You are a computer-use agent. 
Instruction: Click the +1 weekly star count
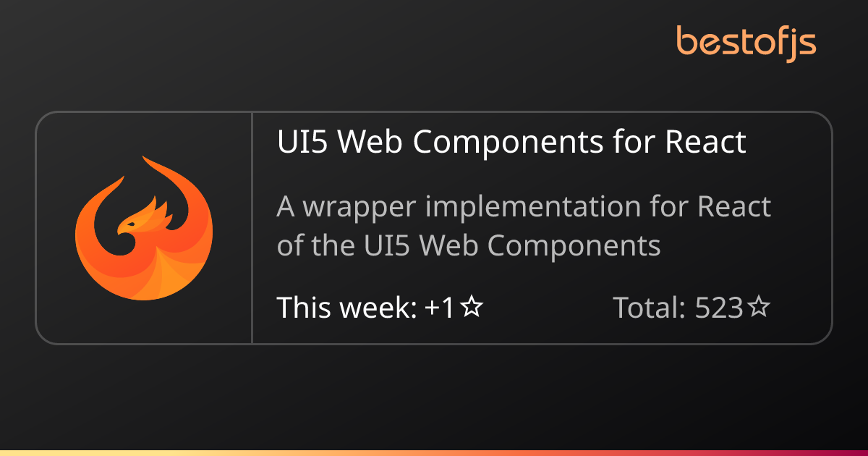point(440,308)
